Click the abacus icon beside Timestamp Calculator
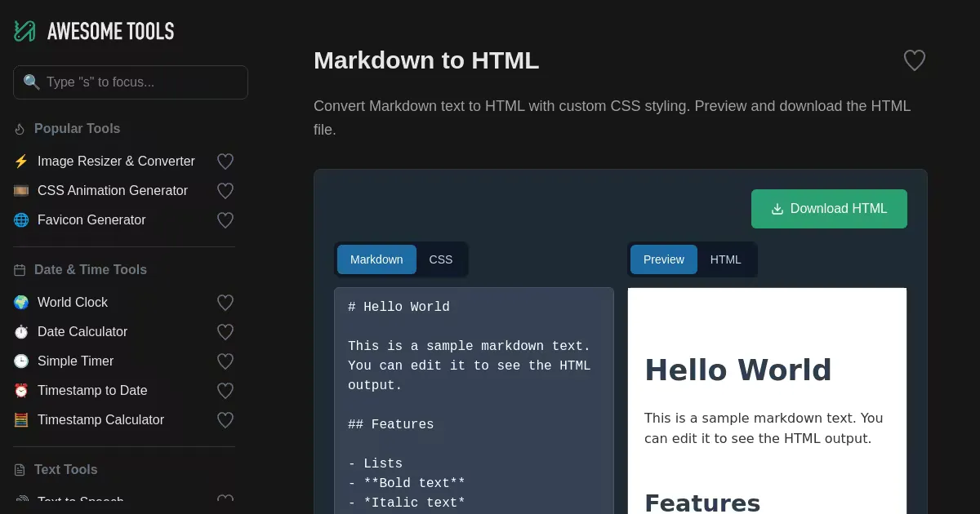Viewport: 980px width, 514px height. 21,420
